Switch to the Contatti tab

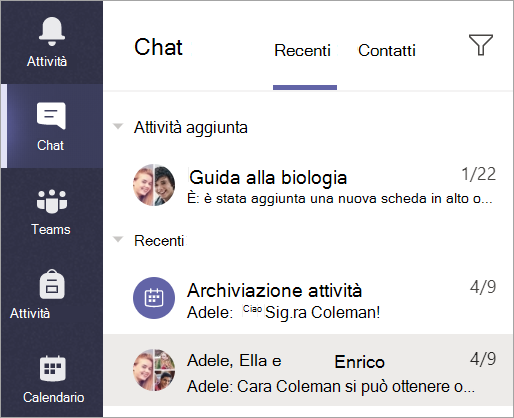pos(387,51)
